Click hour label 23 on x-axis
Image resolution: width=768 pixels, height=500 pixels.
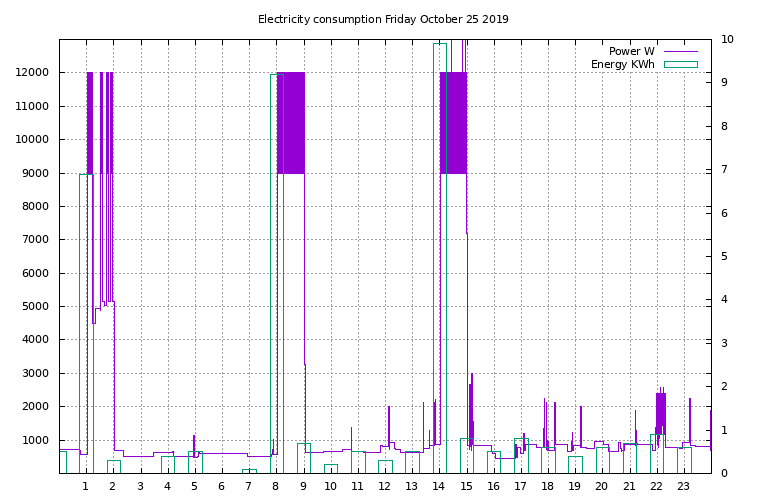point(683,486)
